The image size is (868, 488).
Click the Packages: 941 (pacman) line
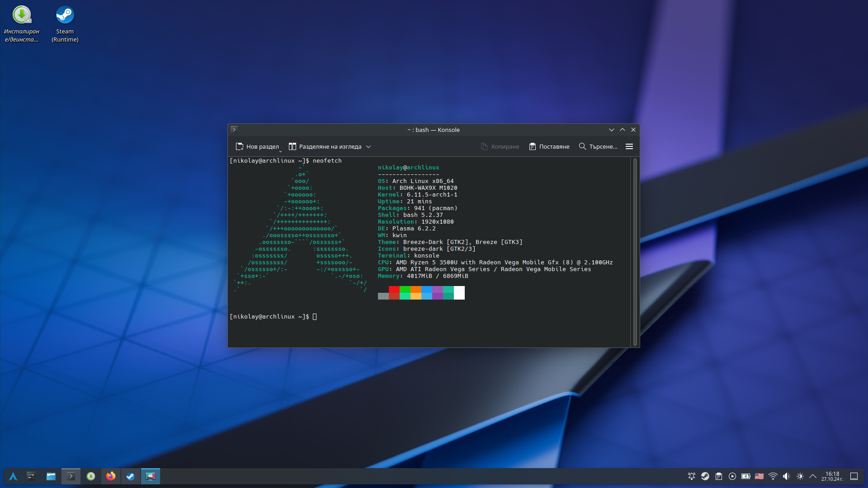coord(418,208)
